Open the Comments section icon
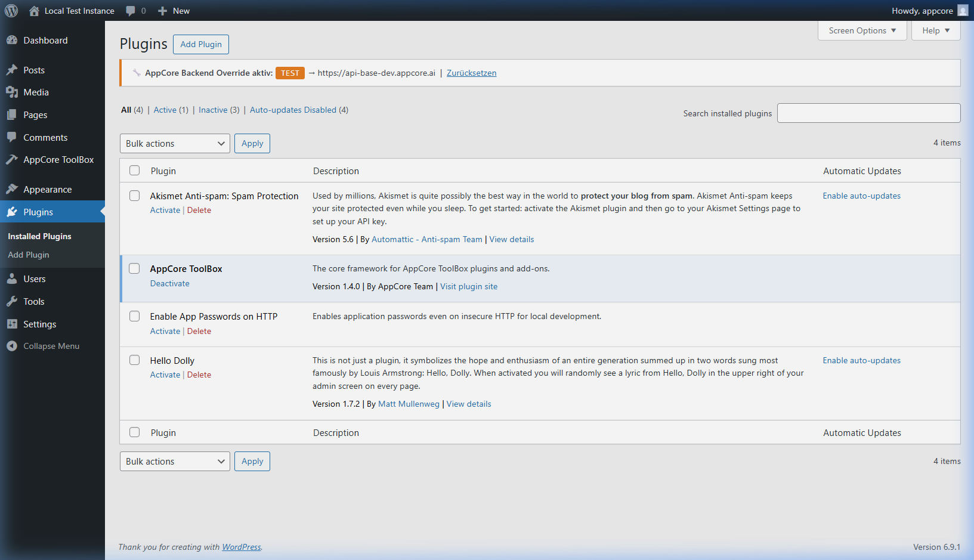Viewport: 974px width, 560px height. (13, 137)
